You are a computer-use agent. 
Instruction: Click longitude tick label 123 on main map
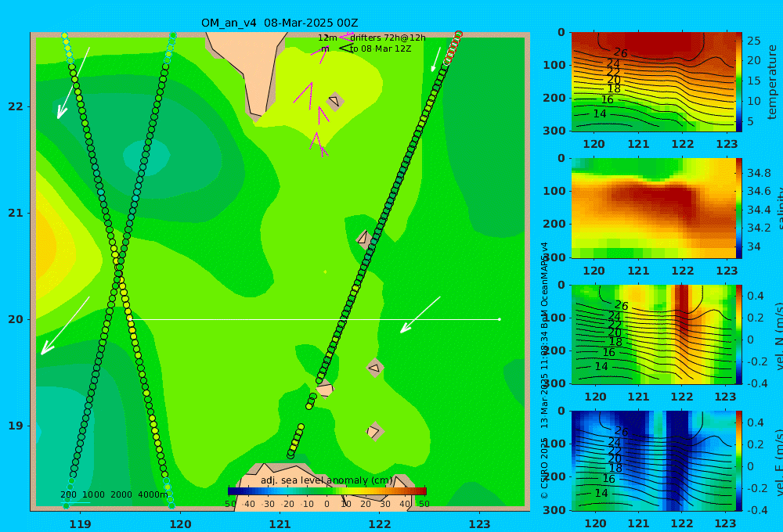[x=480, y=524]
